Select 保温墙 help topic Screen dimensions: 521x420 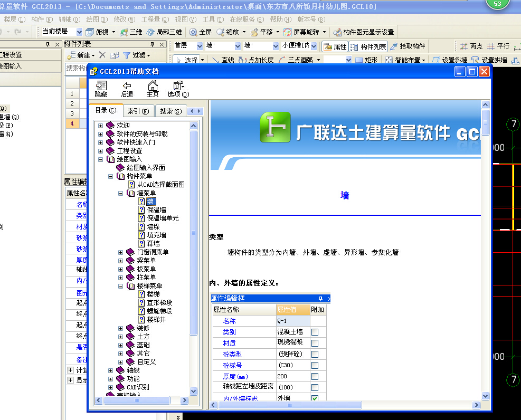tap(156, 210)
